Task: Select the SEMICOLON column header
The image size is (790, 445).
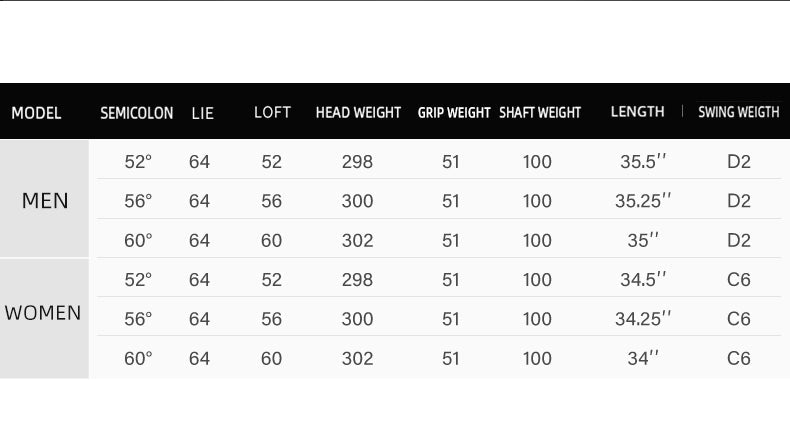Action: [x=136, y=113]
